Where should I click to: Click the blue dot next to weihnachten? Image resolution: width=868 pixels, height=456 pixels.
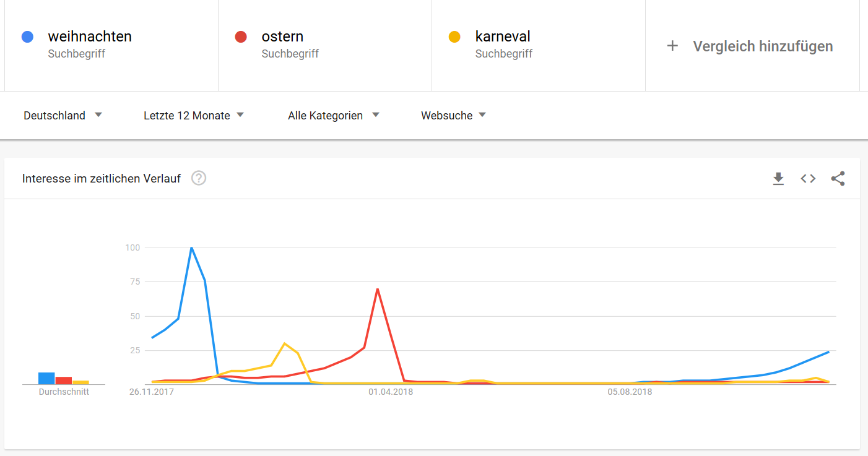tap(27, 37)
